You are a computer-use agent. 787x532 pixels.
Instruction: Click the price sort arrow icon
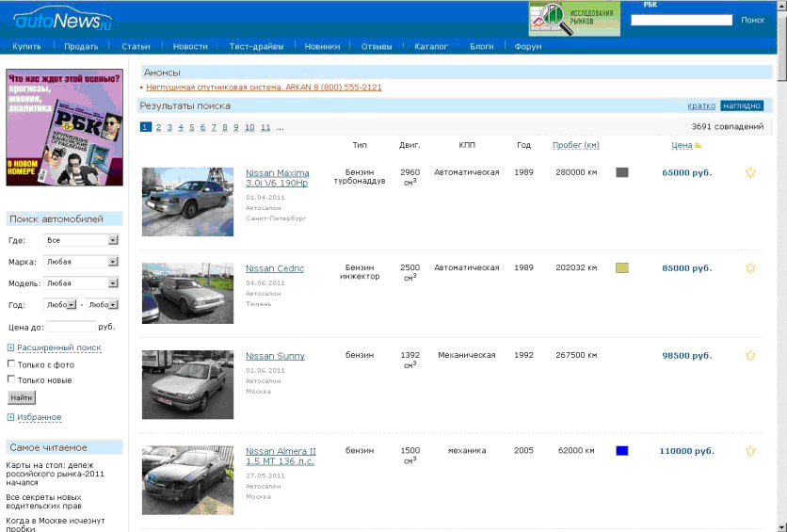[x=699, y=146]
